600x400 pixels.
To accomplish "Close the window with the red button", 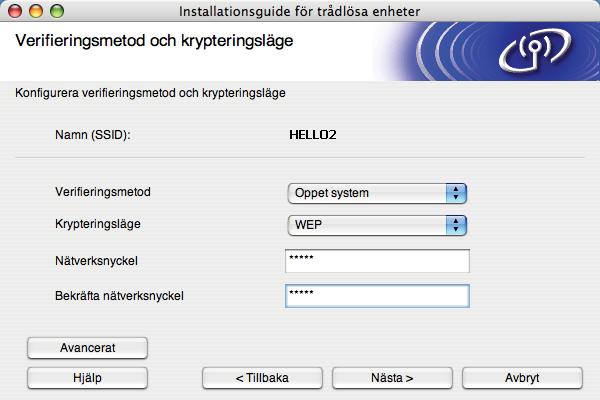I will coord(15,11).
